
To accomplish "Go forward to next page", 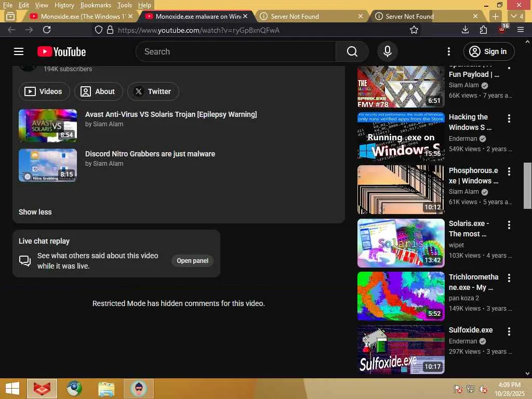I will [29, 30].
